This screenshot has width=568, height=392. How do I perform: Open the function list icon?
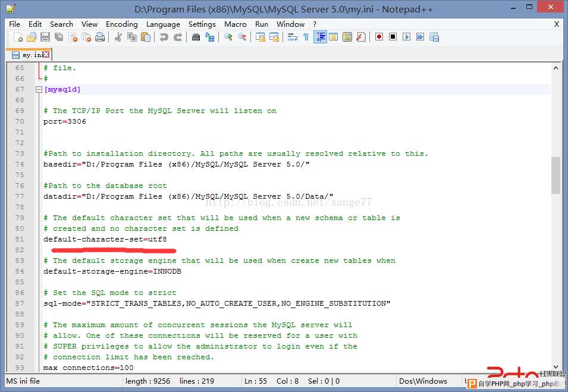click(x=361, y=37)
